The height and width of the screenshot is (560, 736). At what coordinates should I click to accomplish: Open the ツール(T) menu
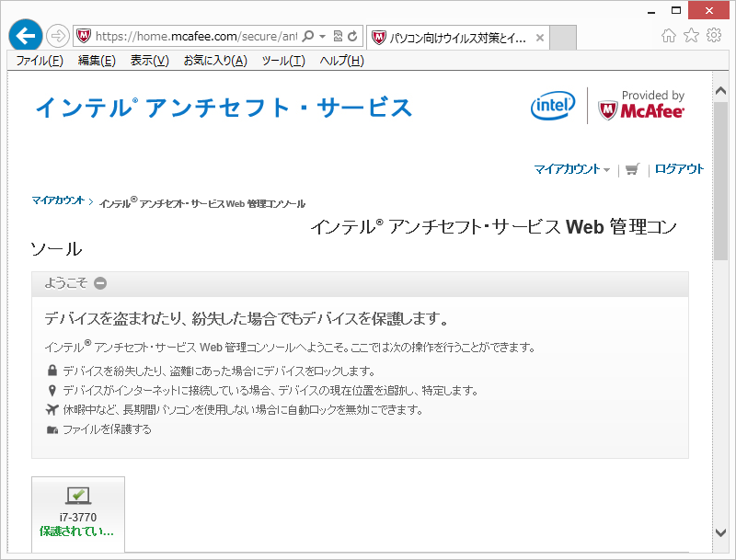click(283, 61)
